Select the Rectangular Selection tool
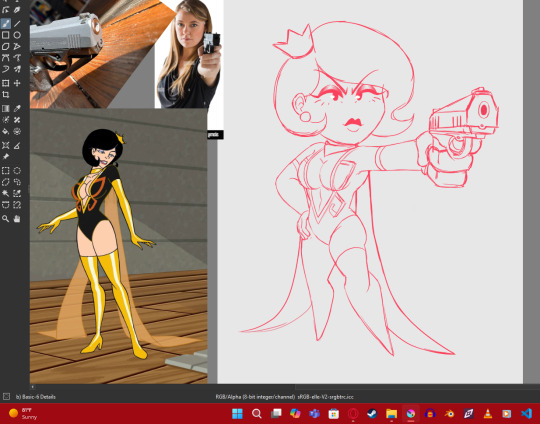Viewport: 540px width, 424px height. coord(6,170)
